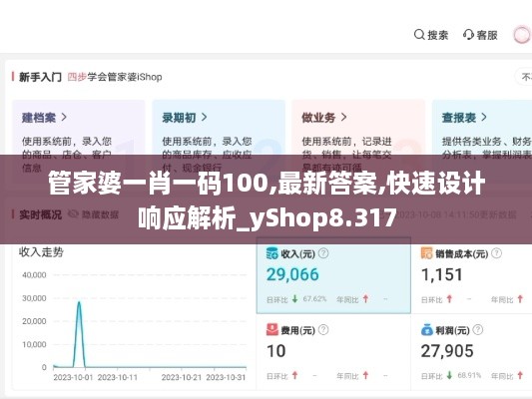This screenshot has width=532, height=399.
Task: Click the 收入走势 chart title
Action: (41, 252)
